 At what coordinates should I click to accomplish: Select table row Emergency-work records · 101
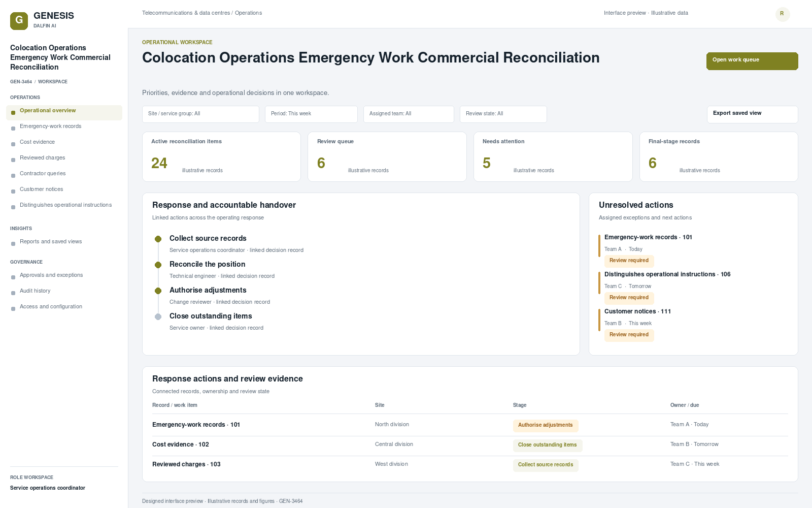click(470, 425)
